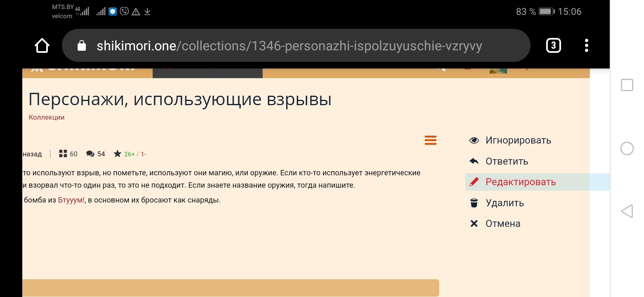Click the heading Персонажи, использующие взрывы

(x=180, y=99)
